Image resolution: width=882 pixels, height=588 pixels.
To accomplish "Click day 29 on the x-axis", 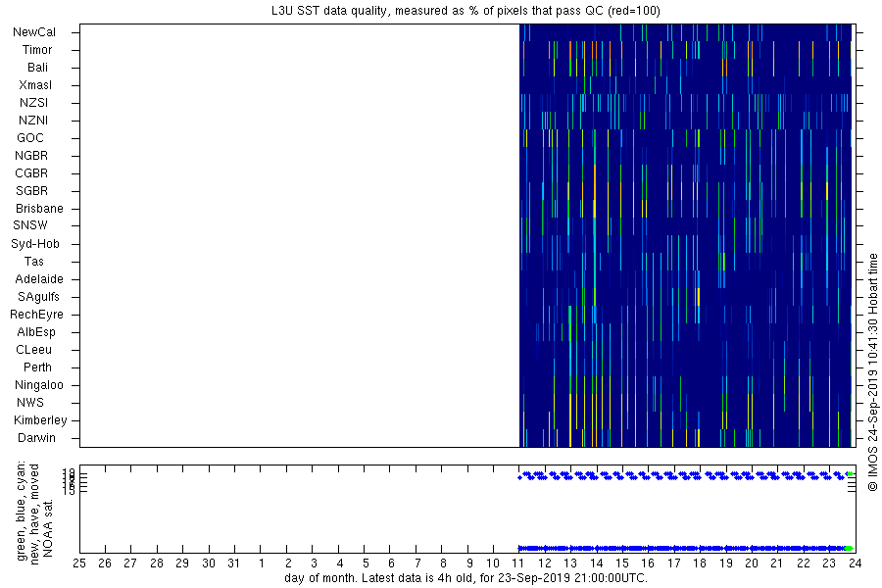I will point(182,563).
